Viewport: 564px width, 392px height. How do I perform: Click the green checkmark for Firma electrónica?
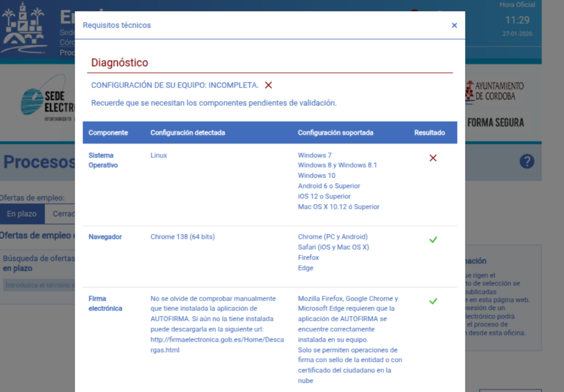pyautogui.click(x=433, y=301)
